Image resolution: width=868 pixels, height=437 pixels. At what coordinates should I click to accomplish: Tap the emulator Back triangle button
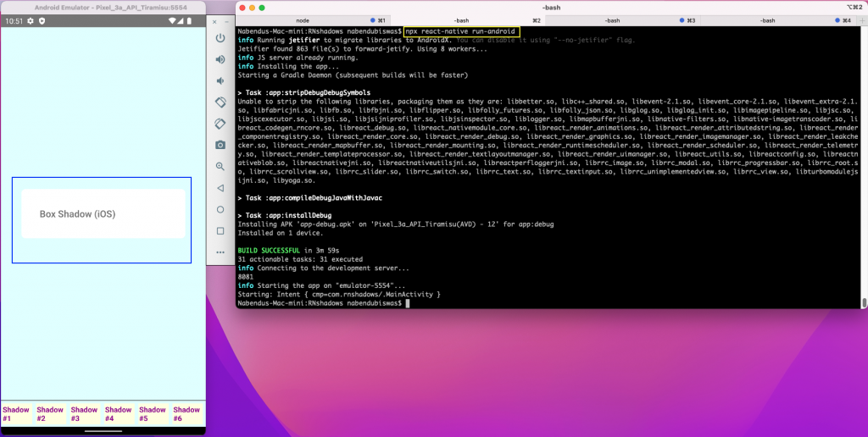pos(220,188)
